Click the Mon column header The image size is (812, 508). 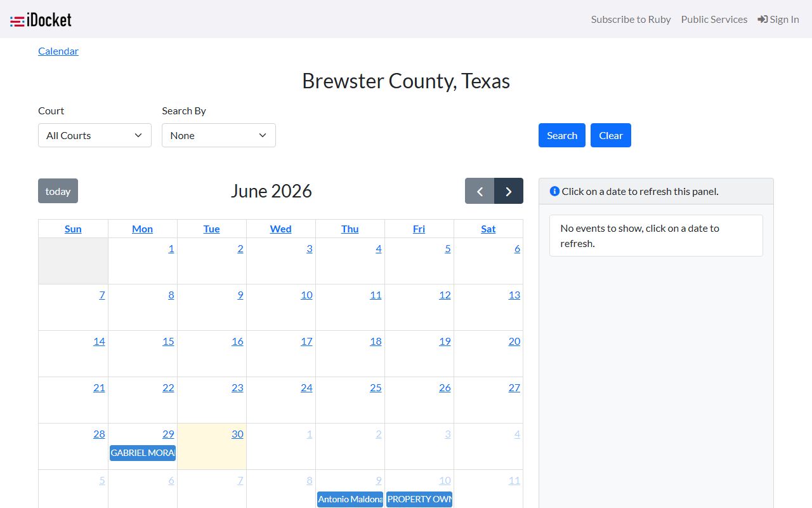tap(142, 229)
